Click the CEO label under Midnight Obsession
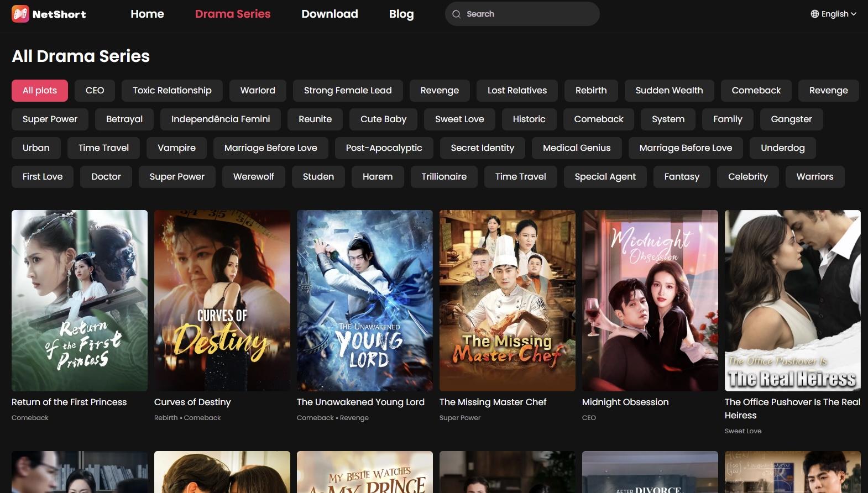This screenshot has width=868, height=493. [589, 418]
